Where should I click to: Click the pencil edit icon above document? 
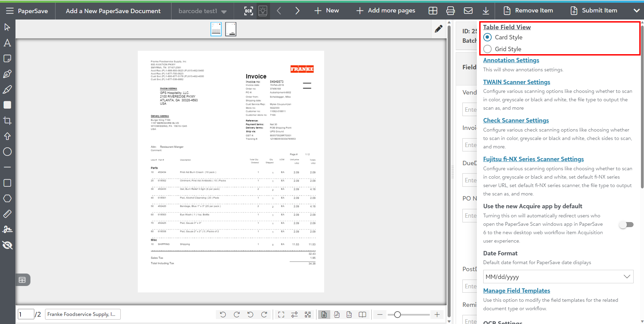click(438, 29)
